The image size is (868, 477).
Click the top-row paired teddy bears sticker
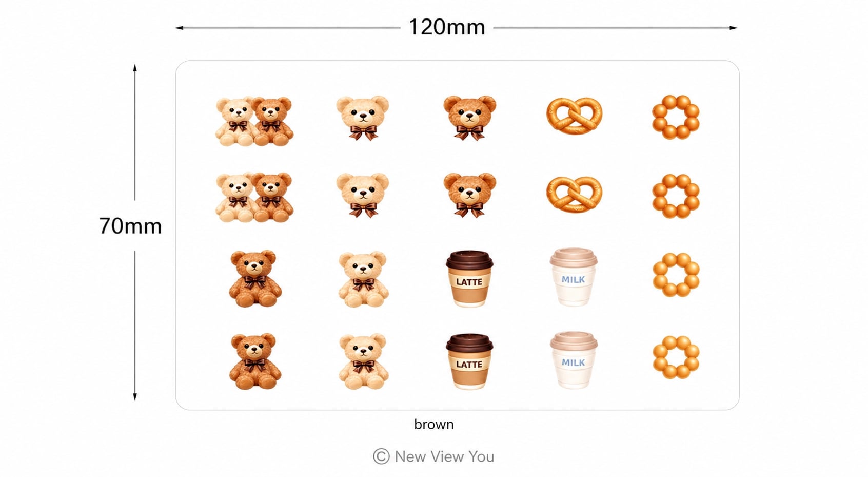(x=254, y=121)
